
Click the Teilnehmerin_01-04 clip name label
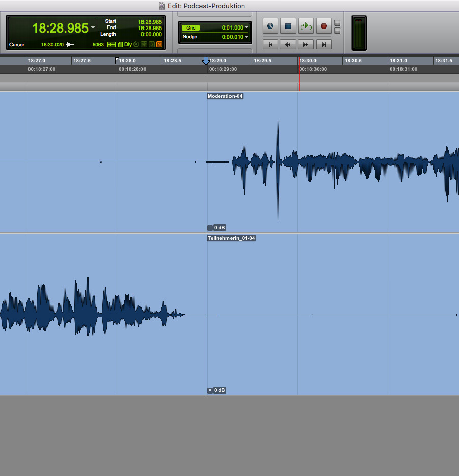click(231, 238)
